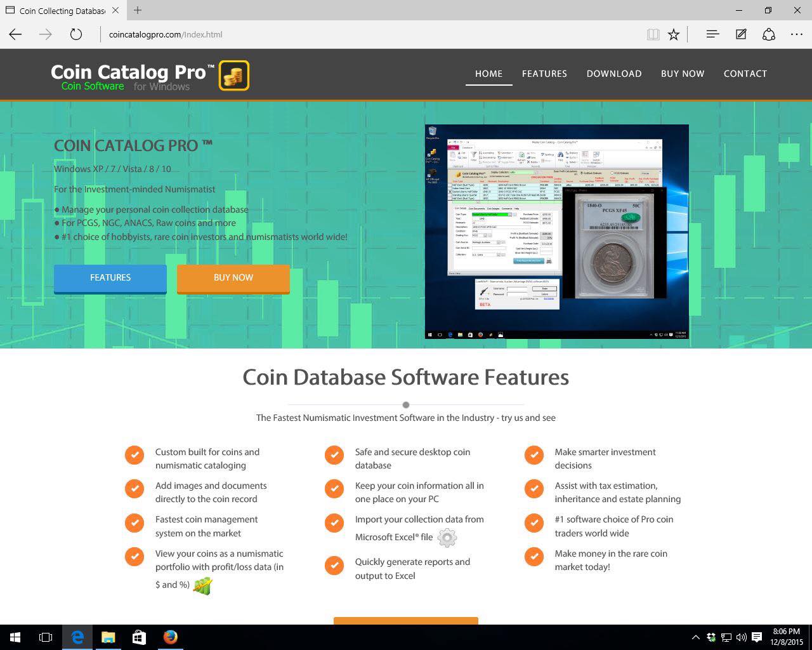Screen dimensions: 812x650
Task: Add this page to favorites with the star
Action: point(674,34)
